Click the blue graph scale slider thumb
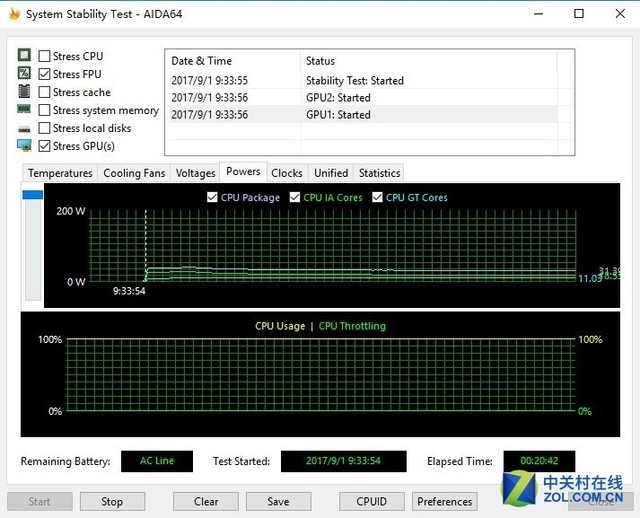The width and height of the screenshot is (640, 518). pyautogui.click(x=33, y=195)
